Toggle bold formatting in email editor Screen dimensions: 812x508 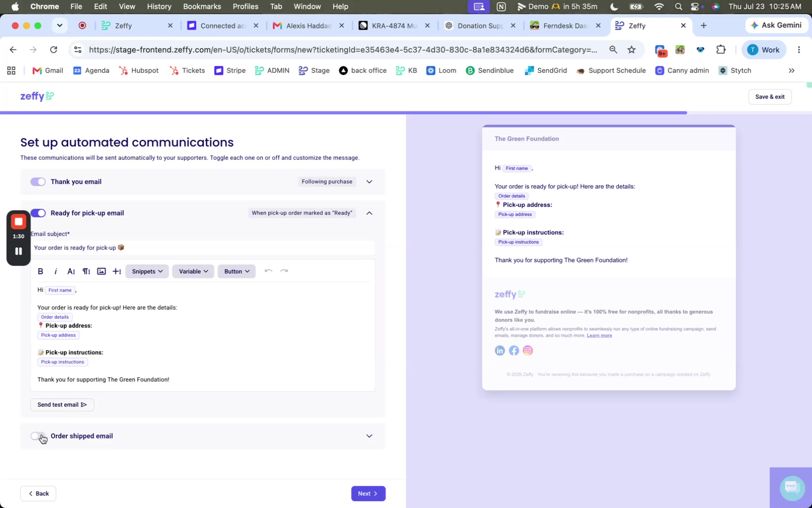coord(40,271)
